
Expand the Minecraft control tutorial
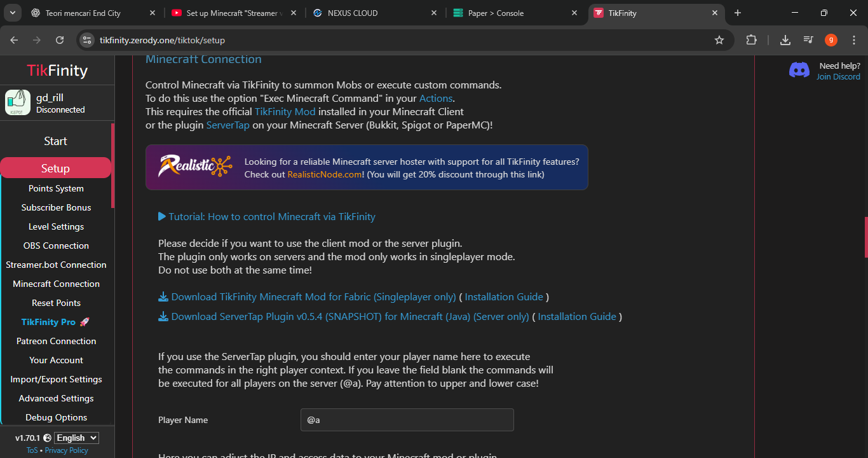(x=267, y=217)
